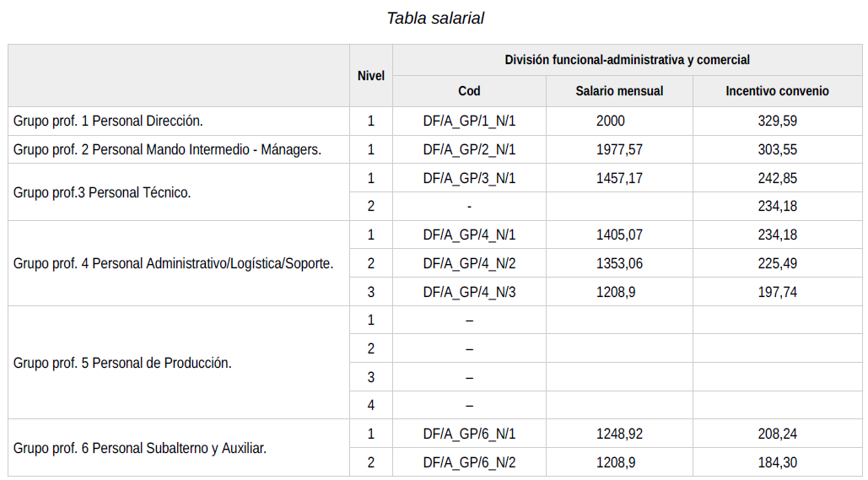Select the "Incentivo convenio" column header
The width and height of the screenshot is (868, 480).
[x=777, y=91]
